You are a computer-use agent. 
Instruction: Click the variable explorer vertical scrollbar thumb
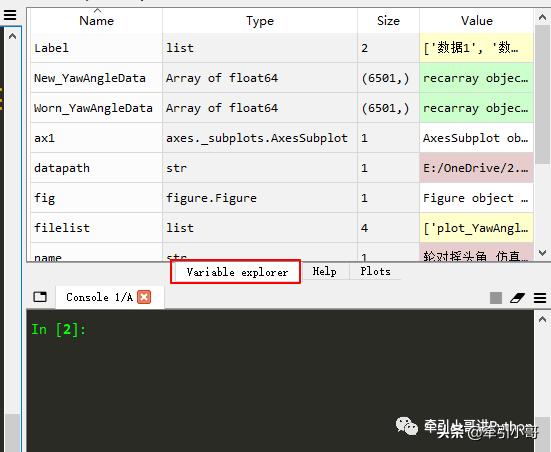542,93
